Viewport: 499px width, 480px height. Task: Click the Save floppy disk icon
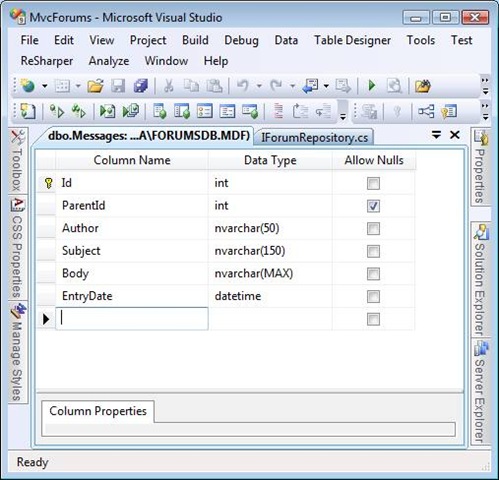click(x=118, y=86)
